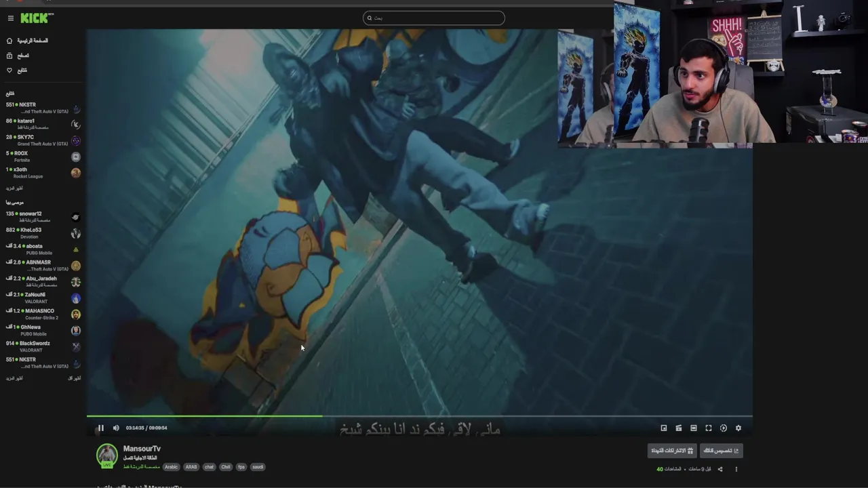Click the circular playback speed icon in player

click(724, 428)
